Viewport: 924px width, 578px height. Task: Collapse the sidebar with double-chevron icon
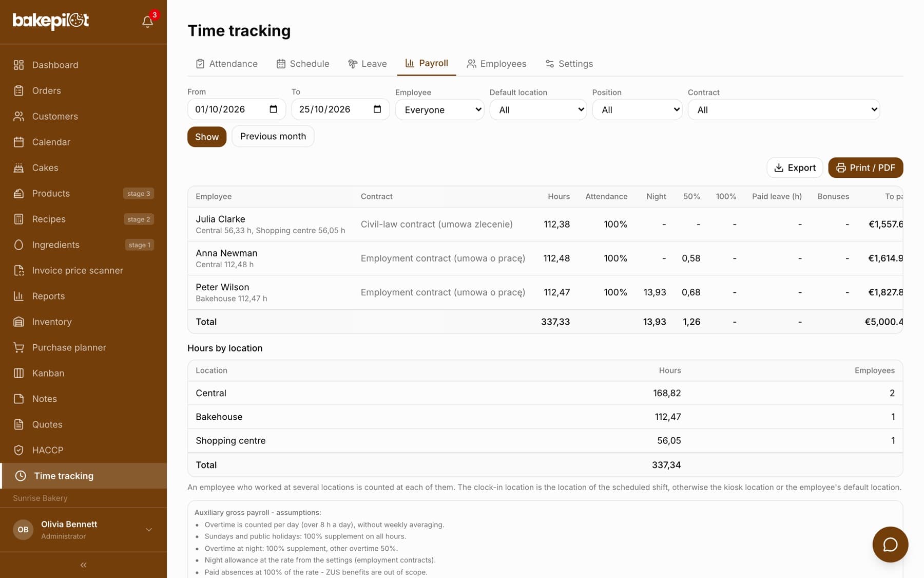pos(83,565)
